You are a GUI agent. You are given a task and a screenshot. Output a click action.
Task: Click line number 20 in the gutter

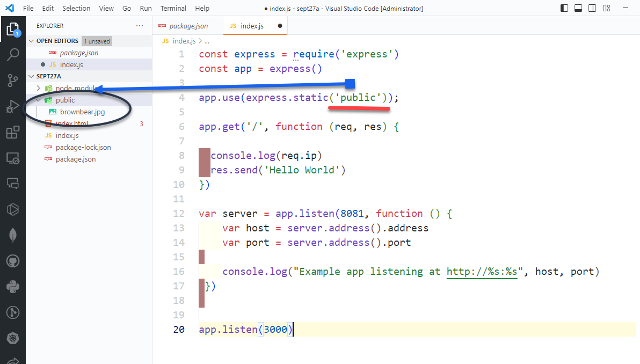point(179,329)
